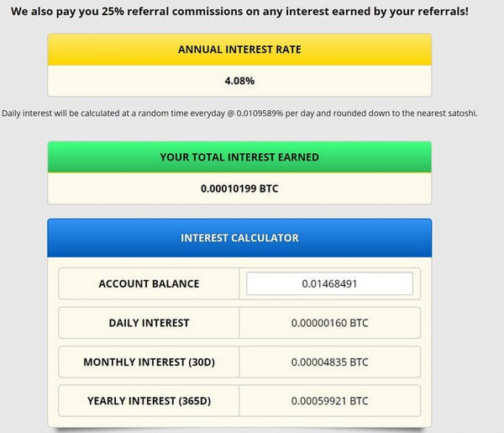The width and height of the screenshot is (504, 433).
Task: Click the 0.00010199 BTC total earned value
Action: (239, 188)
